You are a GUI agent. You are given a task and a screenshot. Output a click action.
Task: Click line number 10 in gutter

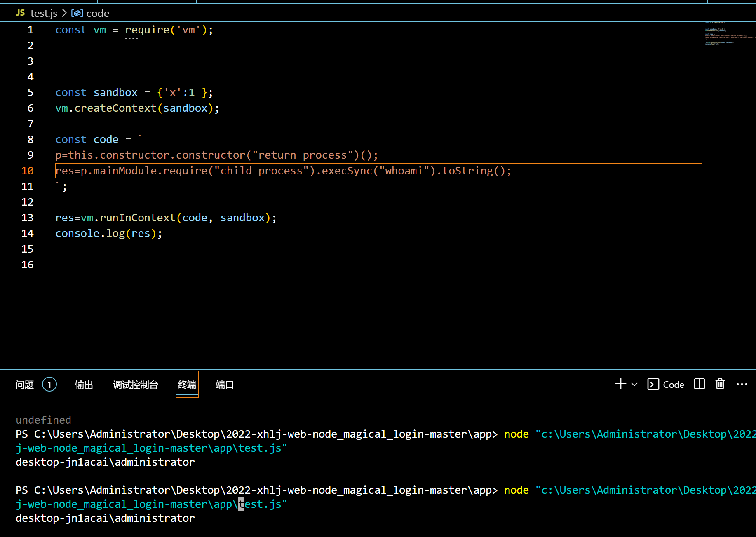click(28, 171)
